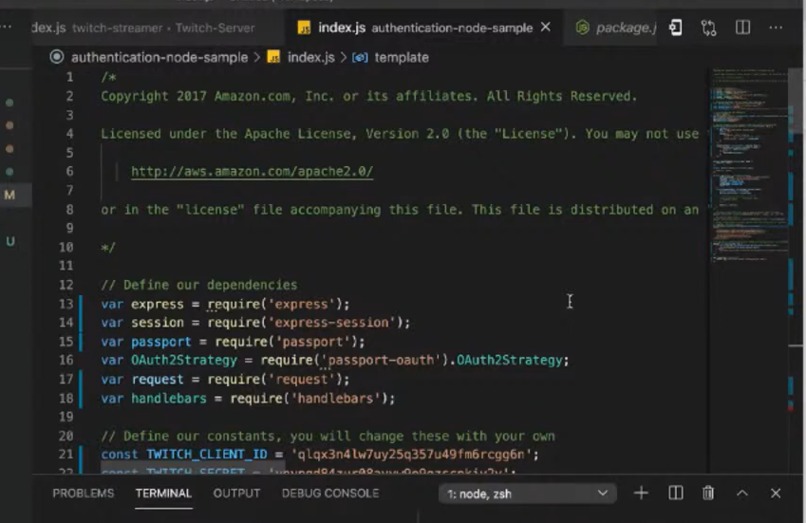Click the source control compare icon
This screenshot has width=806, height=523.
709,27
